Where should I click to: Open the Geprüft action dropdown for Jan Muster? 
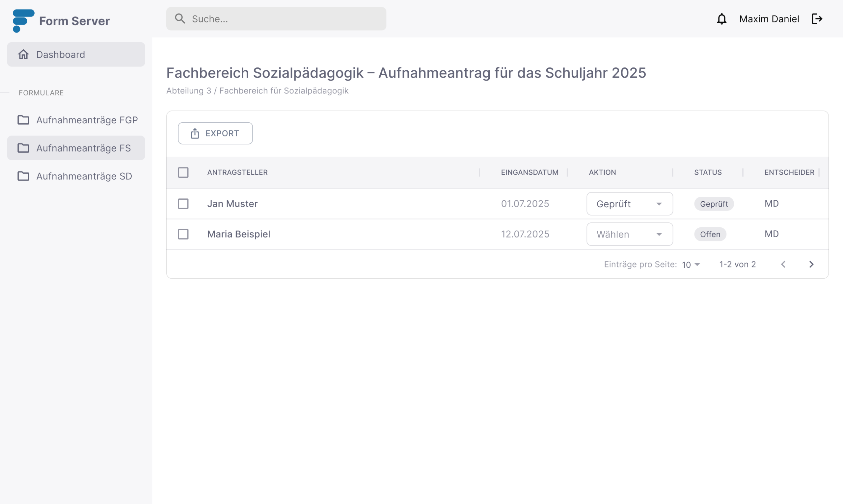629,204
